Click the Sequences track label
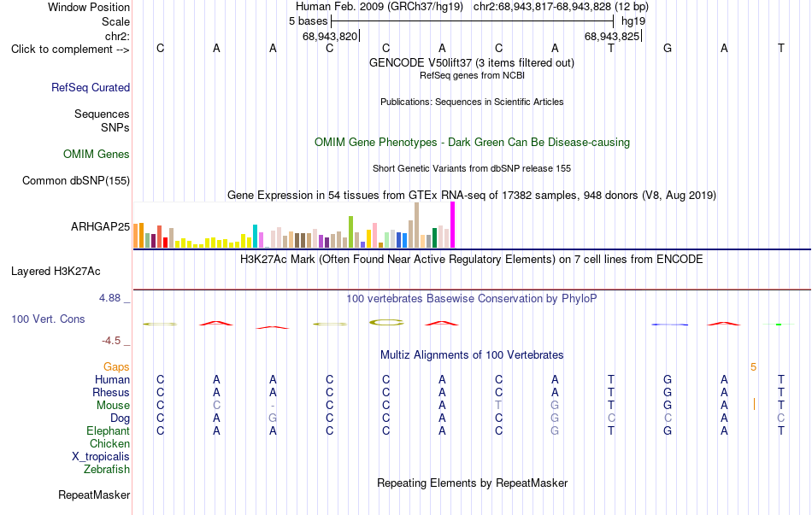The height and width of the screenshot is (515, 812). click(x=102, y=114)
